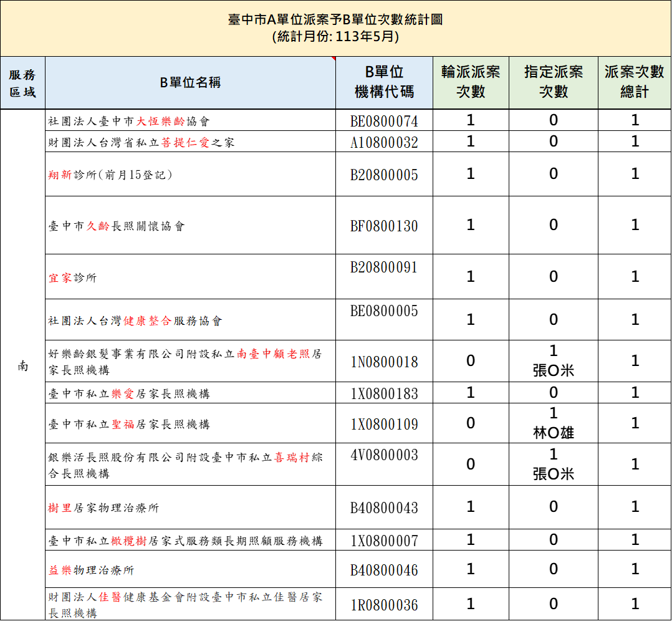Click the 派案次數總計 column header
This screenshot has width=672, height=621.
coord(635,83)
